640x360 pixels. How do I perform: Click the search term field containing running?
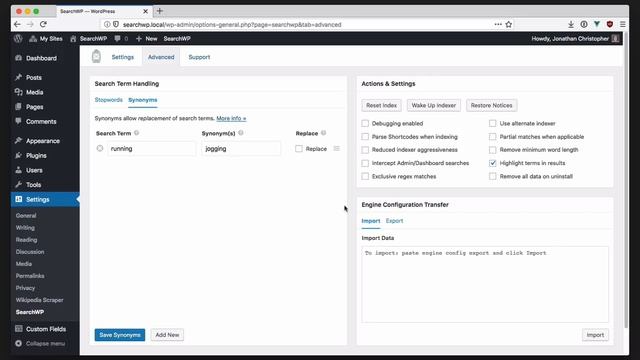tap(151, 149)
